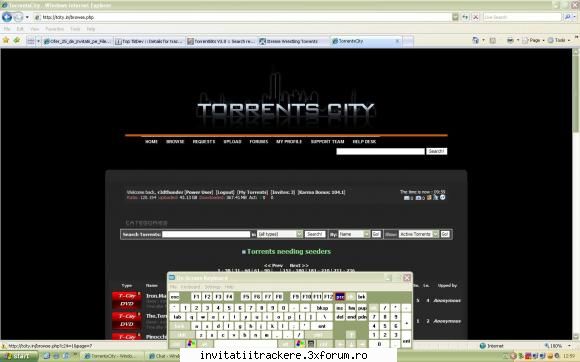Click the del key on On-Screen Keyboard
The height and width of the screenshot is (362, 580).
tap(340, 317)
